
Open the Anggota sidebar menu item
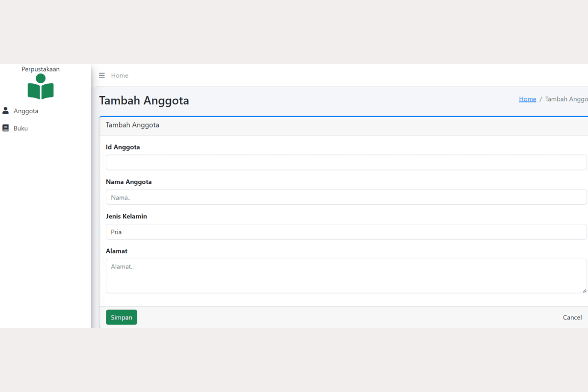26,111
